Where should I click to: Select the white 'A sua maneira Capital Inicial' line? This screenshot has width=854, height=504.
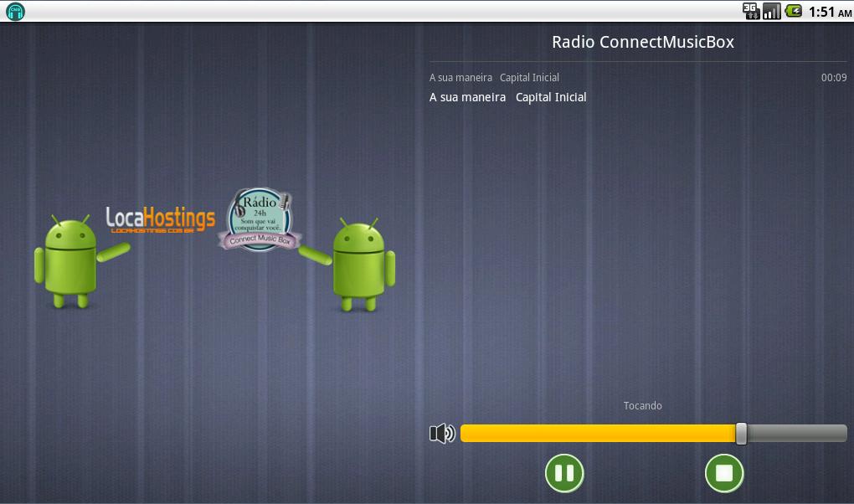pos(507,97)
